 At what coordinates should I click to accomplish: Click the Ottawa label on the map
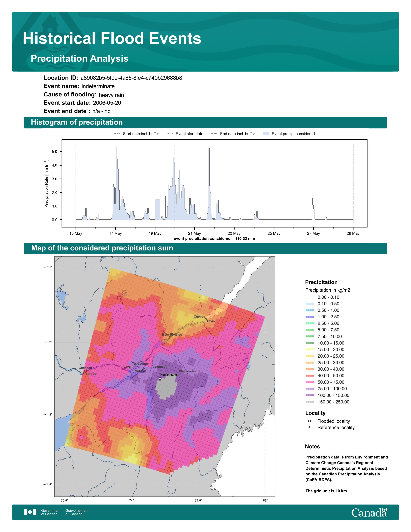(91, 374)
